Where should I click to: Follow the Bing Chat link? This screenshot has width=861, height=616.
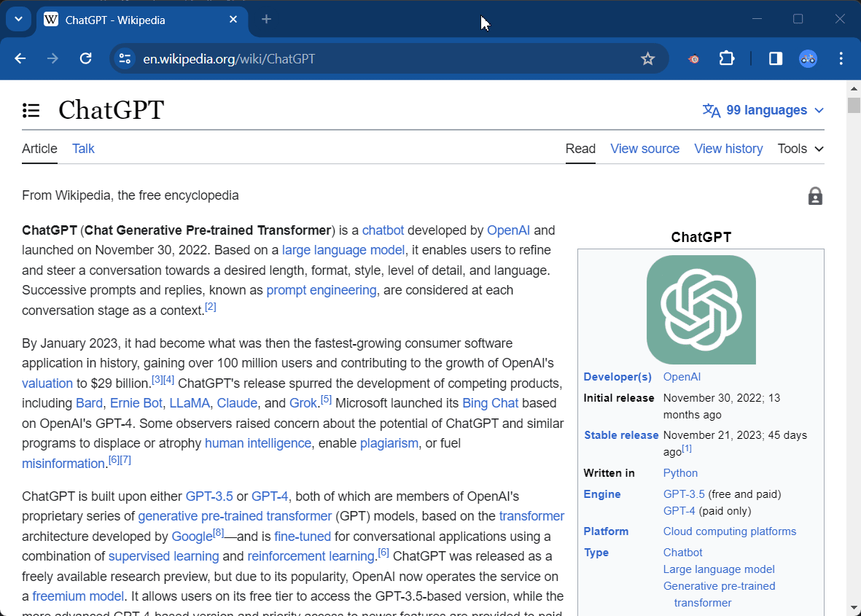[491, 403]
